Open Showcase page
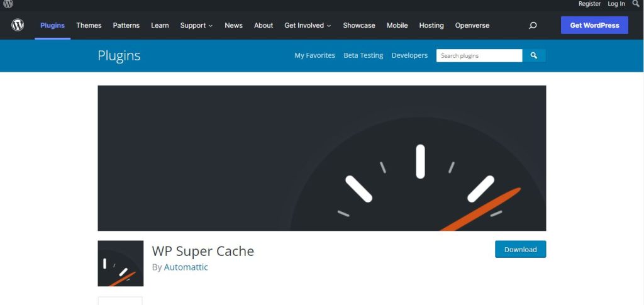 click(x=359, y=25)
